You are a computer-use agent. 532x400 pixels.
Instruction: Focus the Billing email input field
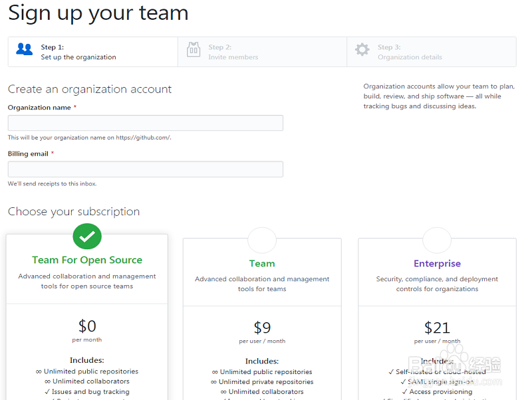[x=146, y=169]
